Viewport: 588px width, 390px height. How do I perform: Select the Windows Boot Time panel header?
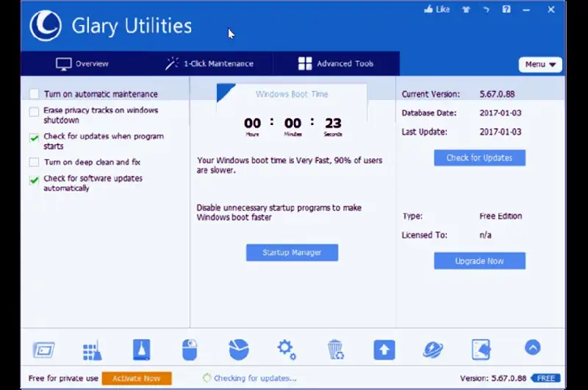pyautogui.click(x=292, y=94)
